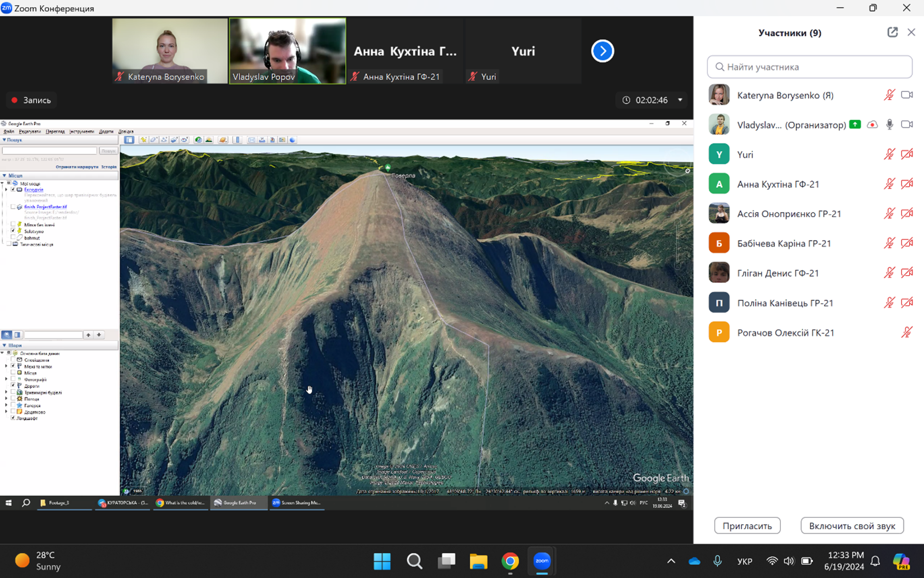
Task: Open File Explorer from the taskbar
Action: tap(478, 561)
